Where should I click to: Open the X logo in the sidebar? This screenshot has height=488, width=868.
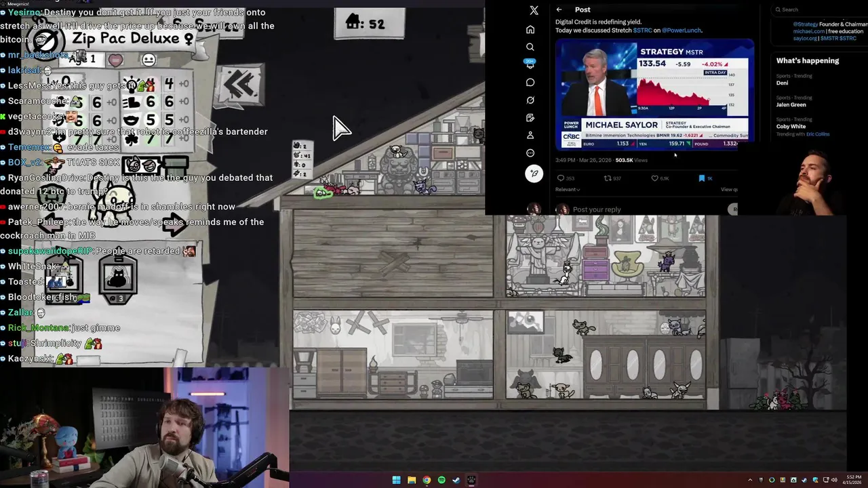pyautogui.click(x=534, y=10)
